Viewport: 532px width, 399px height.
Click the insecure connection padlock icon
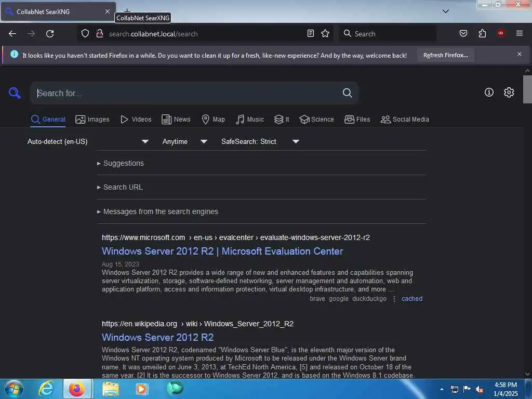(x=100, y=33)
